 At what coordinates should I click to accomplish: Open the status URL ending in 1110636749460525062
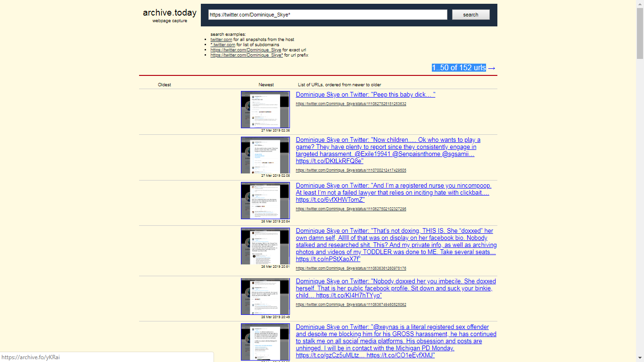coord(351,304)
